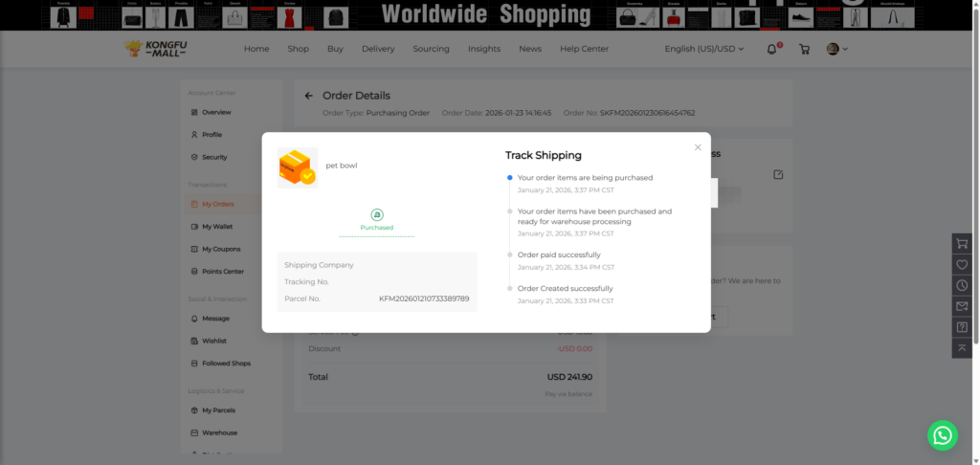
Task: Click the Purchased status step icon
Action: [377, 215]
